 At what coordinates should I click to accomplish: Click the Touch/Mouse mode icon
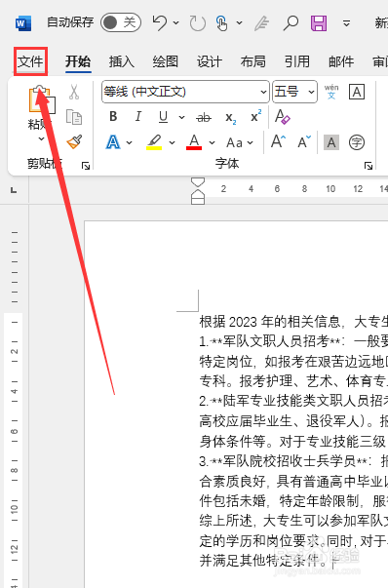click(222, 23)
